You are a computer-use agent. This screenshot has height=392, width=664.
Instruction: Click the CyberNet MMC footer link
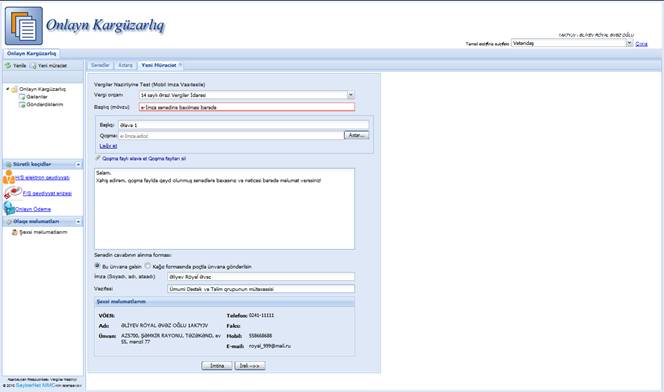35,386
